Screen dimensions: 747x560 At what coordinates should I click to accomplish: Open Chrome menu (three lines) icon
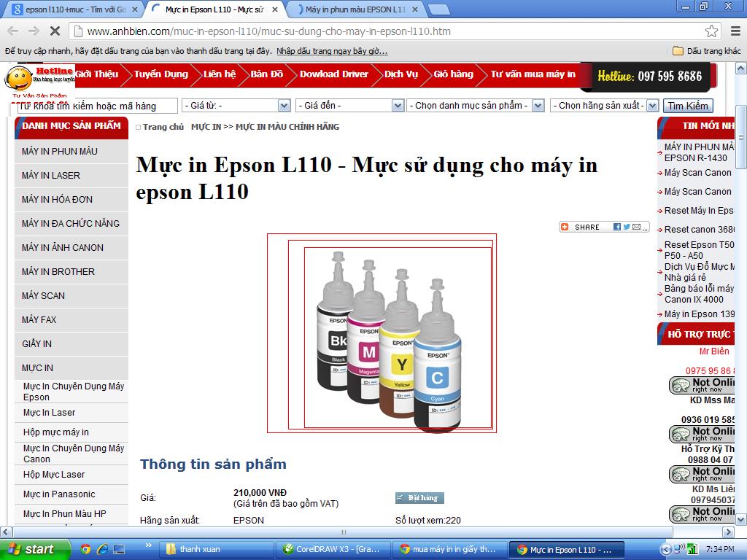coord(735,31)
